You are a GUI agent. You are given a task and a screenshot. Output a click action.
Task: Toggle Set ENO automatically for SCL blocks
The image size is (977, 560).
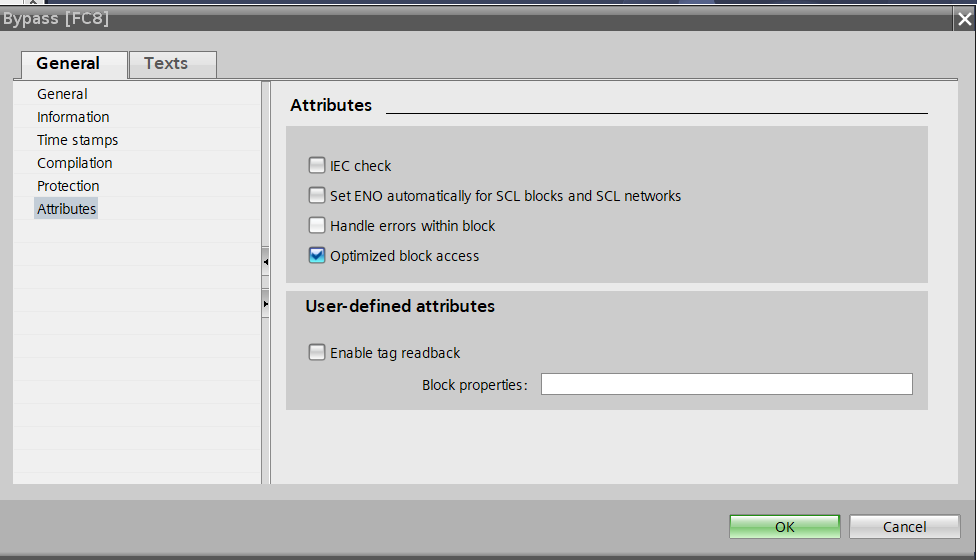click(x=317, y=195)
